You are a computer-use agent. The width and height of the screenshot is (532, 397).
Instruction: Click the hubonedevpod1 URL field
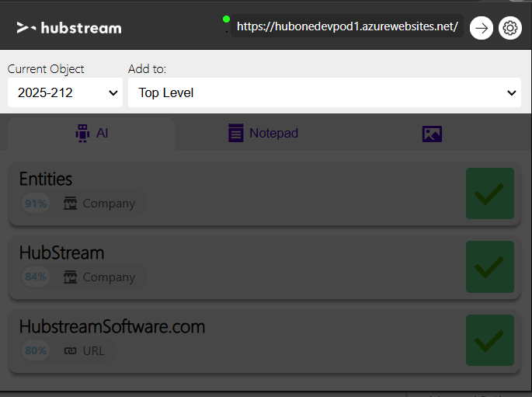pos(346,26)
